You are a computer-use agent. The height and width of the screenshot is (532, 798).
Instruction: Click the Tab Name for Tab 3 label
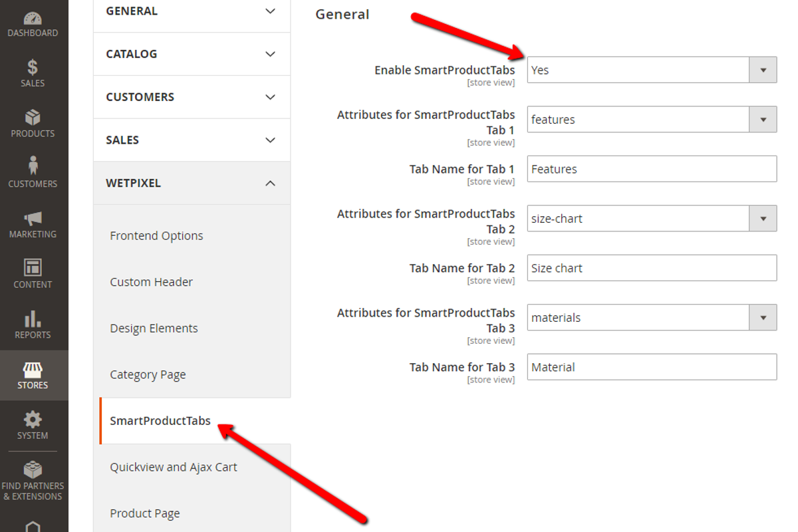(x=462, y=367)
